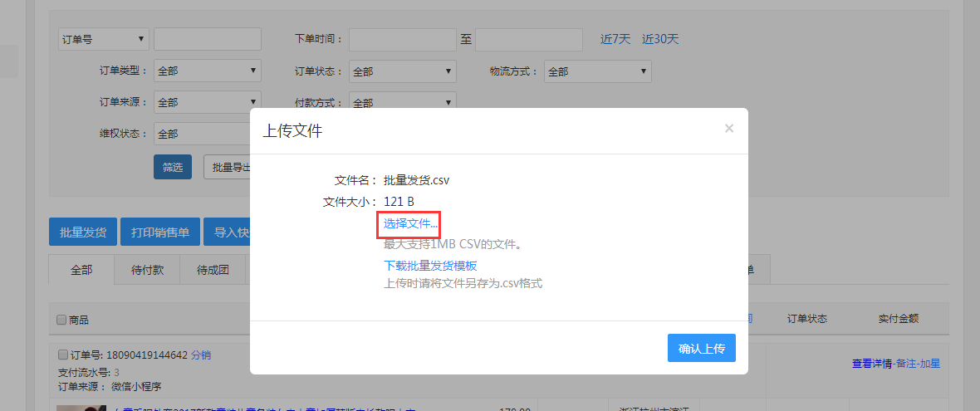Click the 批量发货 button

coord(83,232)
